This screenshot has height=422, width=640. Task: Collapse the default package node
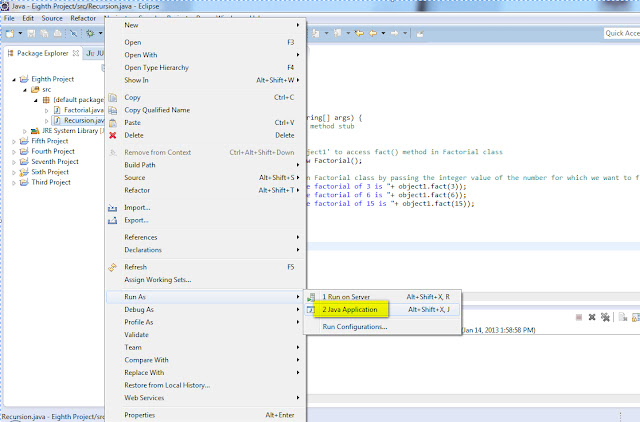36,100
